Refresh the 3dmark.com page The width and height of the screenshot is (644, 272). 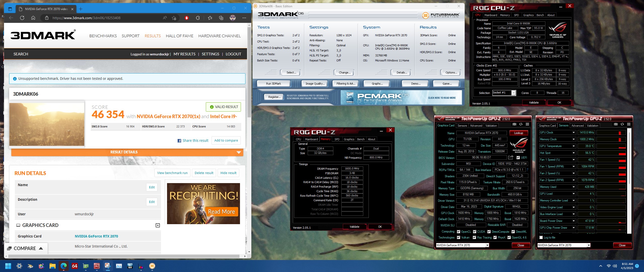tap(22, 18)
